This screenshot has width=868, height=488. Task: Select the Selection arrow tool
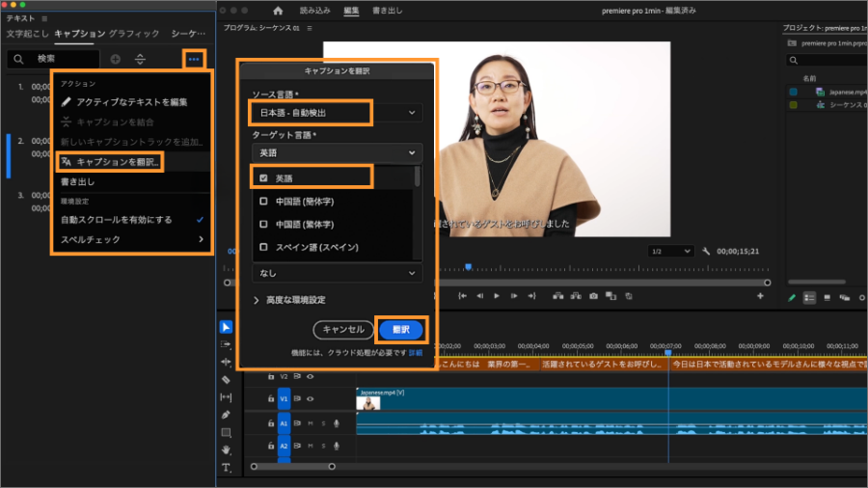[226, 327]
